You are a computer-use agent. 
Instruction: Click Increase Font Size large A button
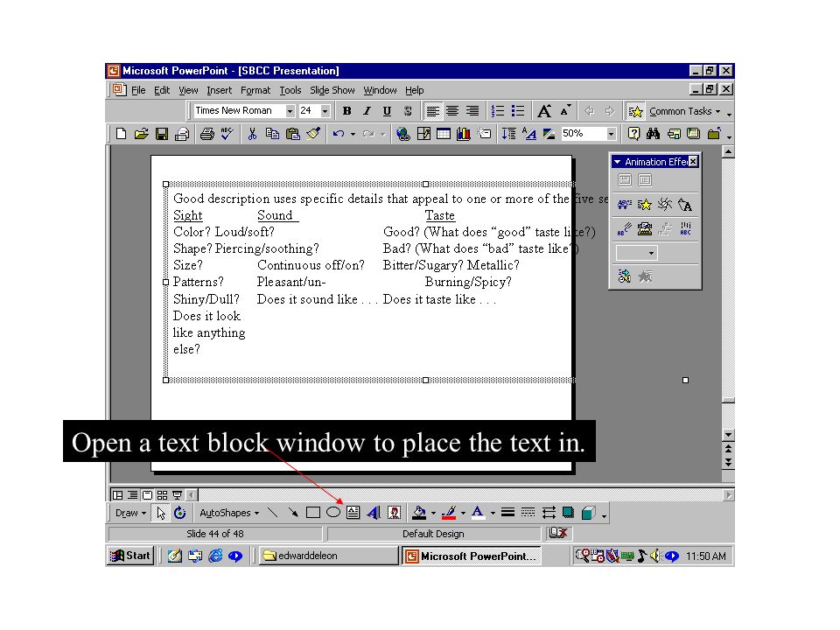(544, 111)
